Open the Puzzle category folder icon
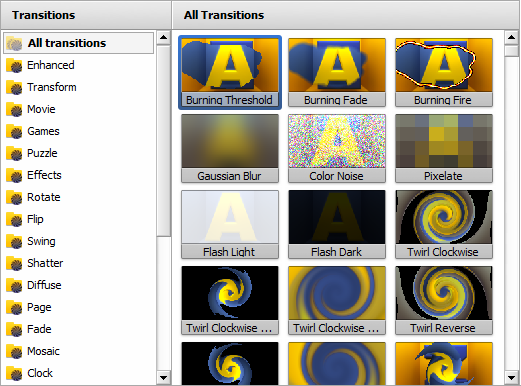The width and height of the screenshot is (521, 386). (14, 153)
